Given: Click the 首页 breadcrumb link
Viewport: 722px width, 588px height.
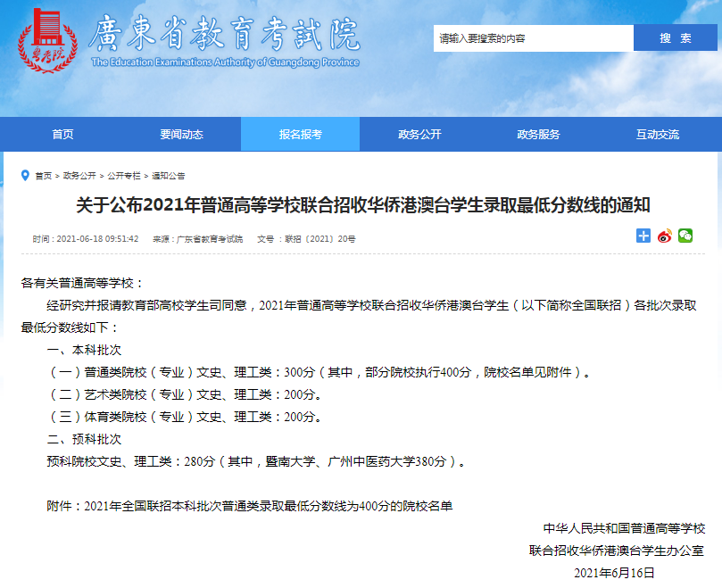Looking at the screenshot, I should point(44,176).
